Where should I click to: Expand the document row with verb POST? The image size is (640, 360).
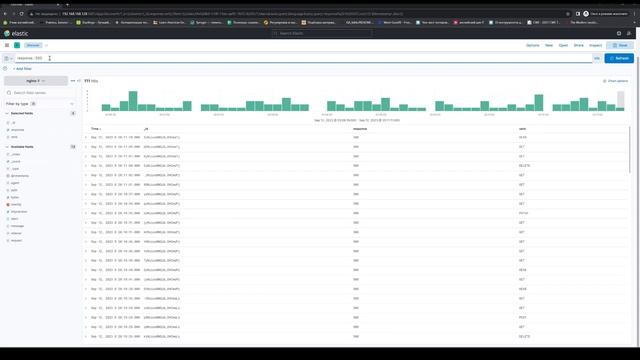86,318
